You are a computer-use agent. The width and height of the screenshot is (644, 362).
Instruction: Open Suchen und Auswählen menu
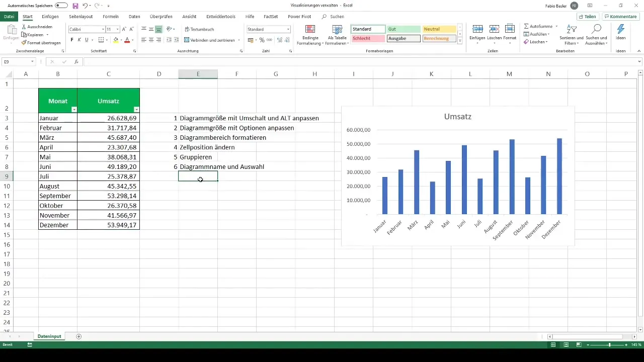tap(597, 35)
